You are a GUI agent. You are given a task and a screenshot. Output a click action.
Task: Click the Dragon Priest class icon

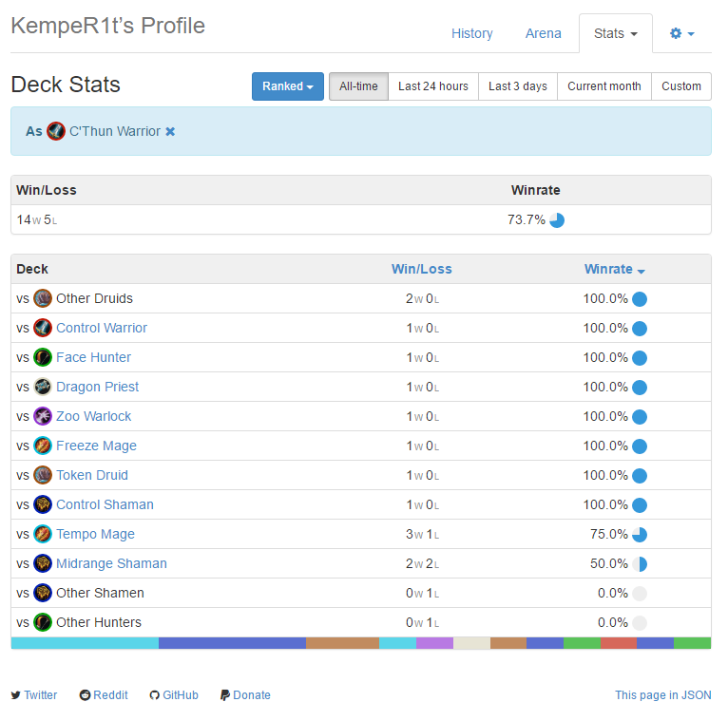(x=43, y=387)
